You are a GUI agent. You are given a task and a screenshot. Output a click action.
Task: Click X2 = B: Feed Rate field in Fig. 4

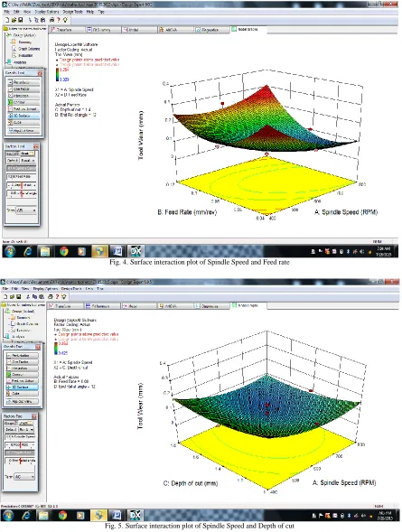click(22, 177)
